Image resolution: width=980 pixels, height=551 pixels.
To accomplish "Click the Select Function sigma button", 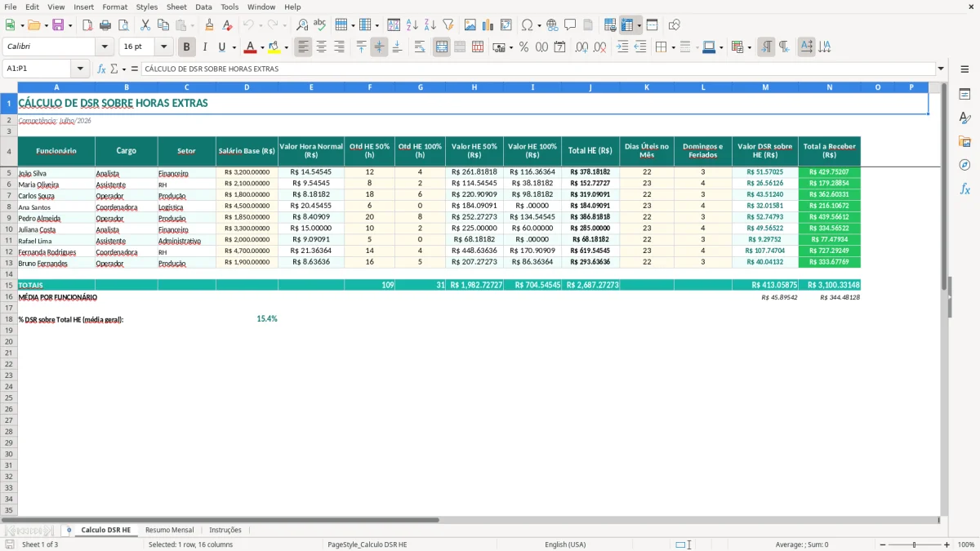I will [114, 69].
